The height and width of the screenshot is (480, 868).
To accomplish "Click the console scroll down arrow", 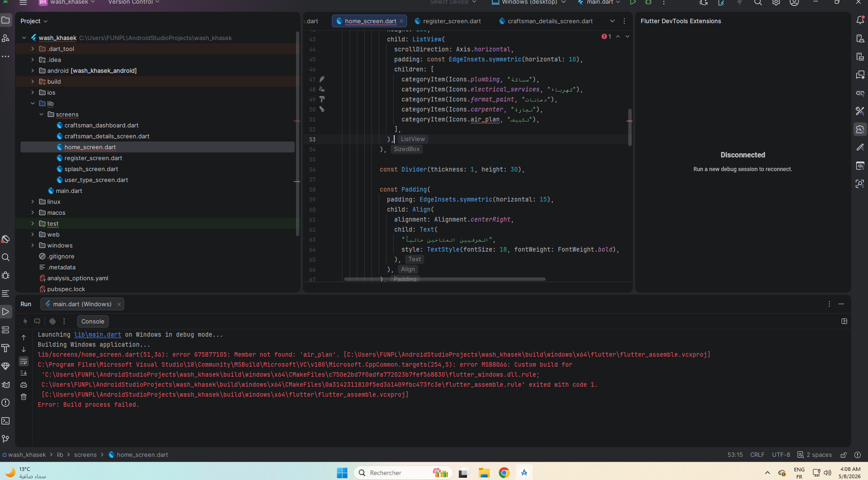I will [24, 349].
